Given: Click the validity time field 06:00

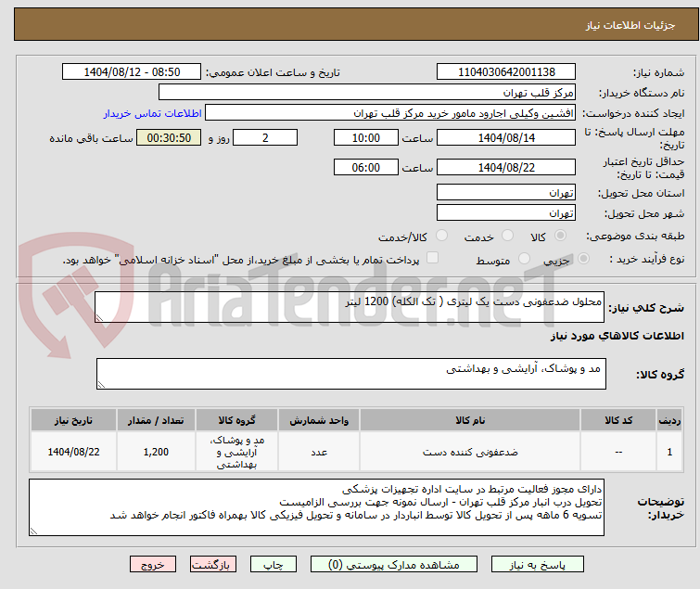Looking at the screenshot, I should 365,168.
